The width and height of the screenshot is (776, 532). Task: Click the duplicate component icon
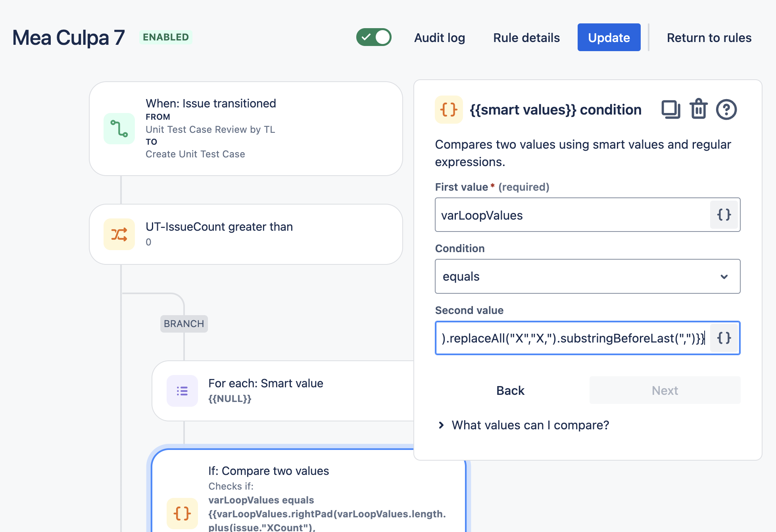(x=671, y=109)
